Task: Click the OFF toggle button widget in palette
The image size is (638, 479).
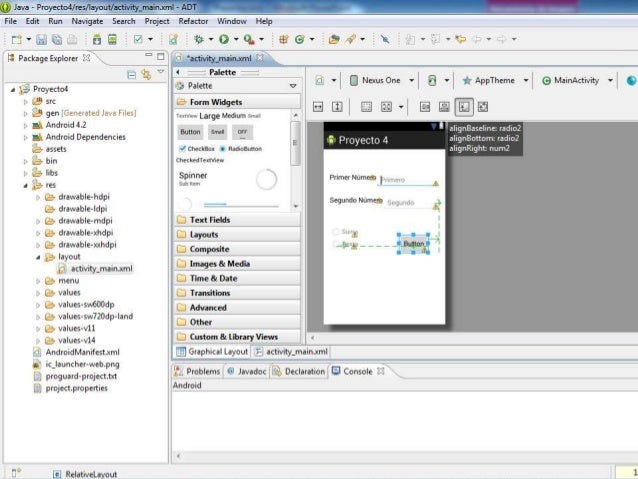Action: click(x=241, y=132)
